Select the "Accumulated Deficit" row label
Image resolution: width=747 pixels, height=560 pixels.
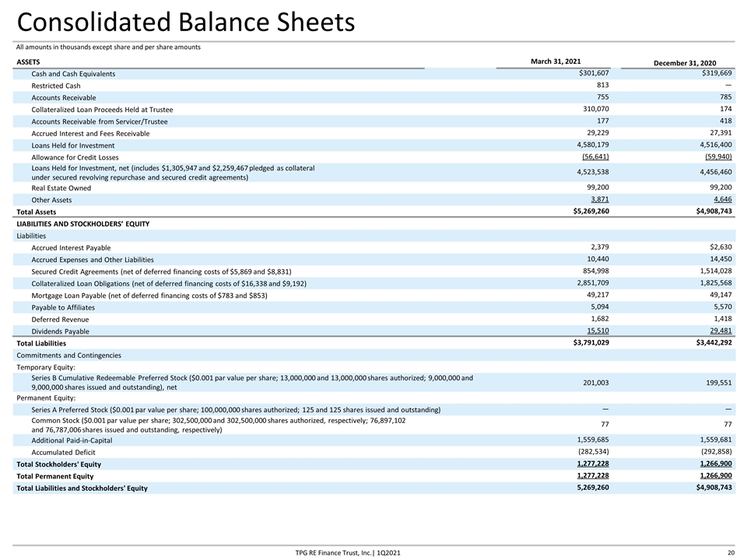63,453
